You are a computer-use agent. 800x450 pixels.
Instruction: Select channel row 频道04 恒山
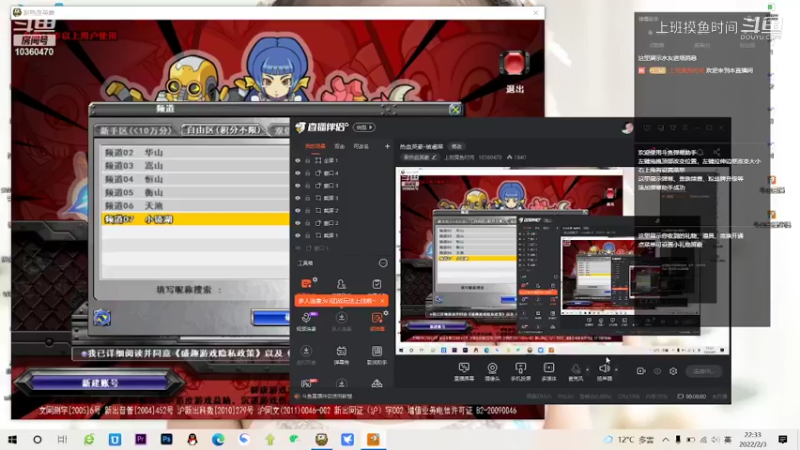click(x=195, y=179)
